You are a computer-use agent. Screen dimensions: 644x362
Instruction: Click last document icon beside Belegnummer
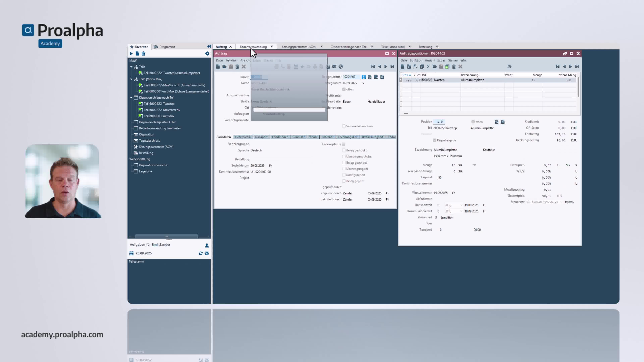point(382,77)
